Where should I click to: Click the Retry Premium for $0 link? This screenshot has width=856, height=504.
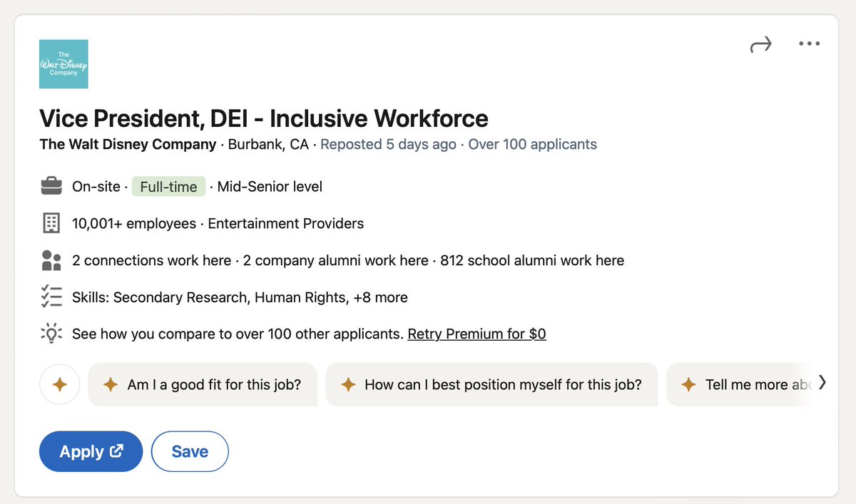(x=477, y=334)
